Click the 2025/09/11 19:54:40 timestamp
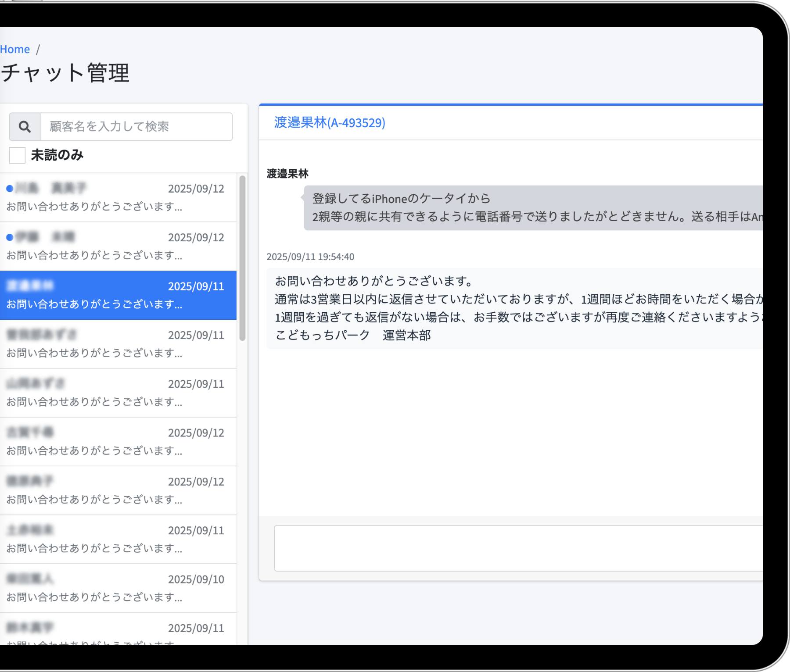 (310, 257)
